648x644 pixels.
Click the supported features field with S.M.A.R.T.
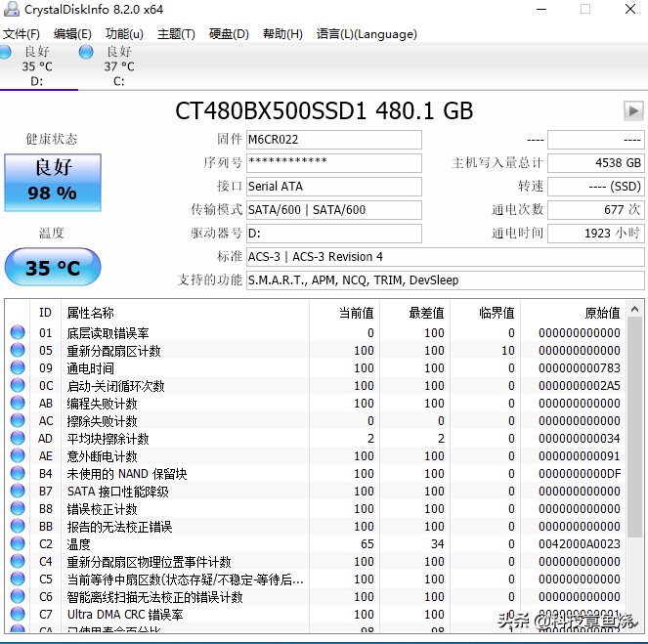(445, 280)
